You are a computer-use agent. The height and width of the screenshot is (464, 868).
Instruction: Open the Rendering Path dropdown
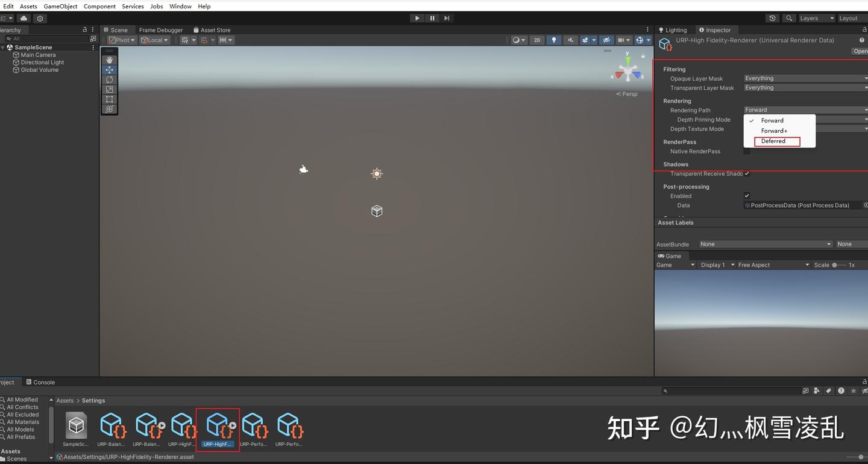pos(806,110)
